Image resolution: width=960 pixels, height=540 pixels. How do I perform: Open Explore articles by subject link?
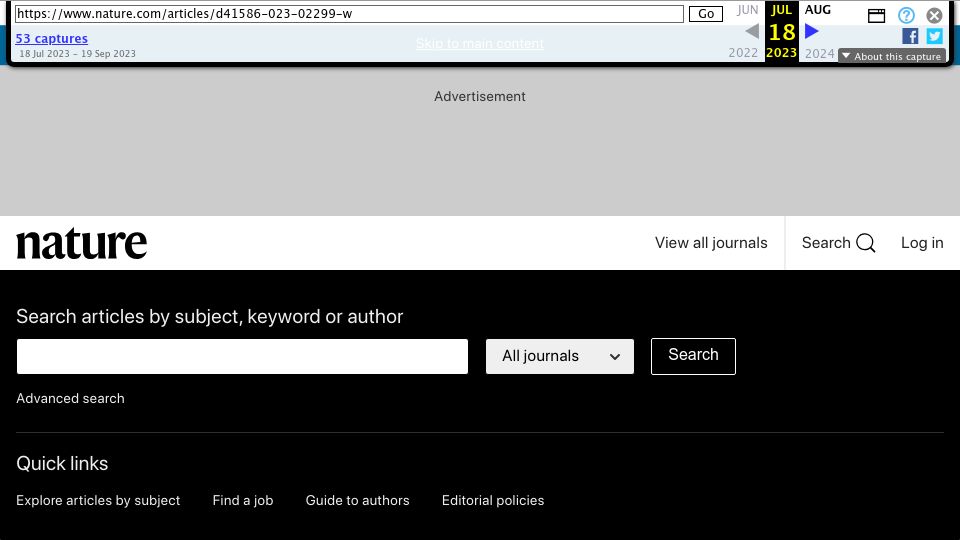(x=98, y=501)
